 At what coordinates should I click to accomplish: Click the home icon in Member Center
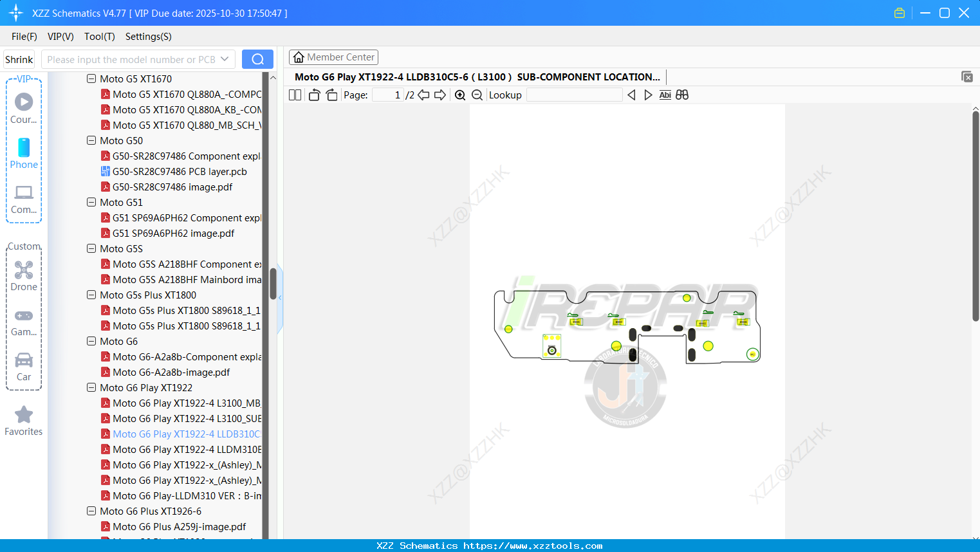(299, 57)
